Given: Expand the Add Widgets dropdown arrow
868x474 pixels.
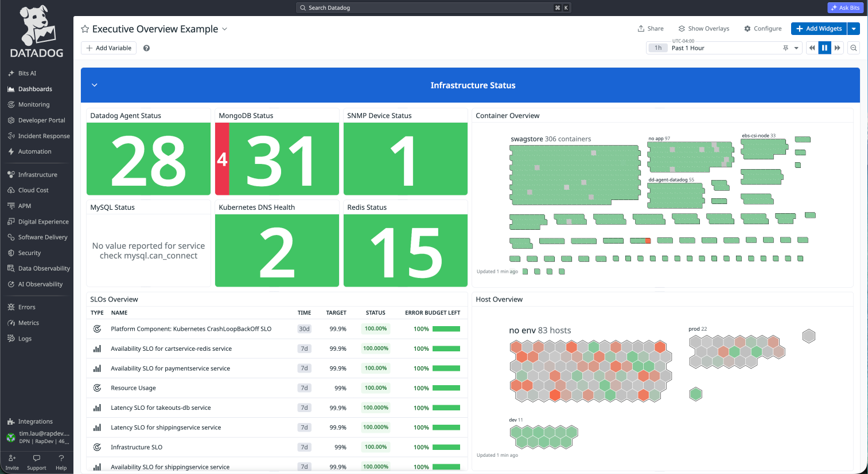Looking at the screenshot, I should click(x=854, y=29).
